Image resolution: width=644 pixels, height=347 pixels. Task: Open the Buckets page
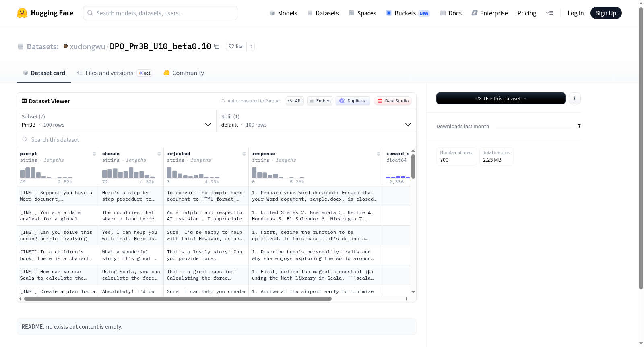408,13
